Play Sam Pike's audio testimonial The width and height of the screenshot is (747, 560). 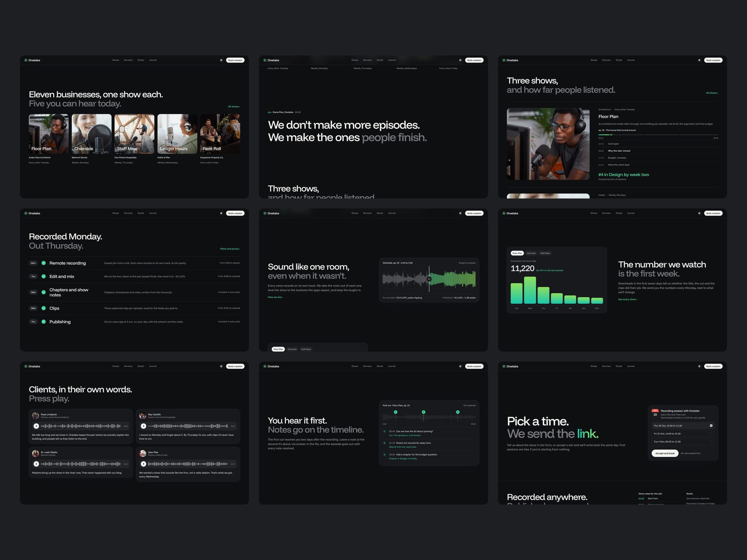[x=143, y=464]
